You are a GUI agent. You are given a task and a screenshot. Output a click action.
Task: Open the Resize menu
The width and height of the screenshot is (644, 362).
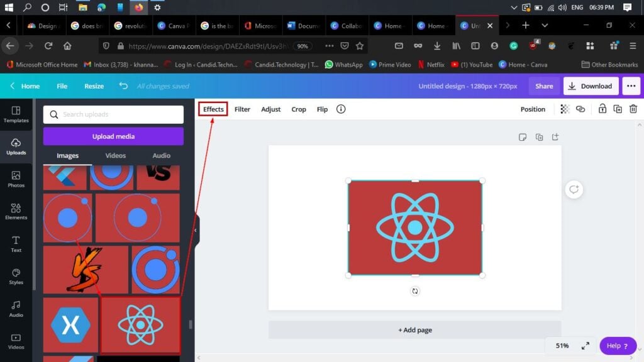pyautogui.click(x=94, y=85)
